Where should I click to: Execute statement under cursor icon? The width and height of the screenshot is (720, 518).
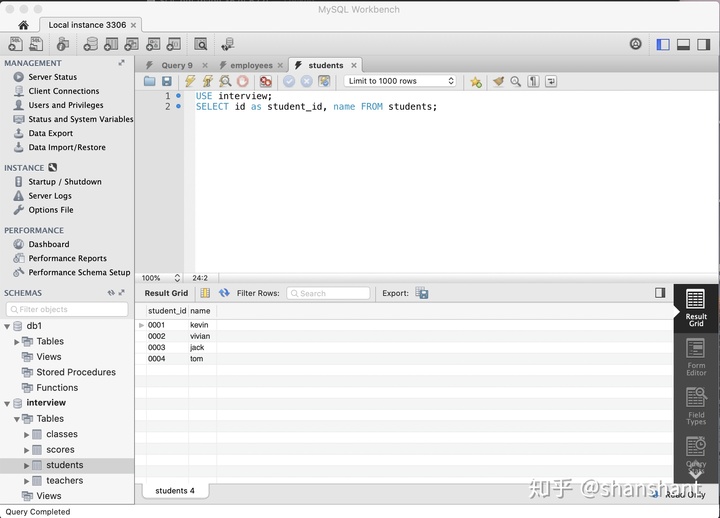coord(208,81)
